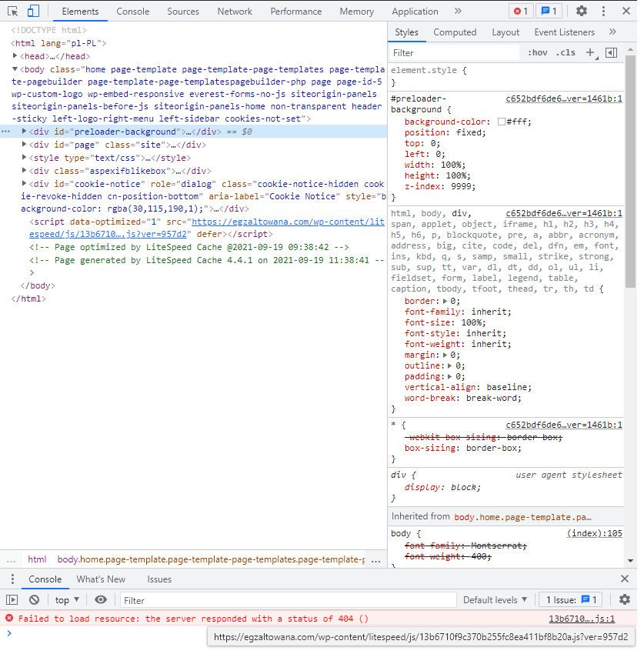Close the DevTools panel
Viewport: 644px width, 664px height.
click(626, 11)
